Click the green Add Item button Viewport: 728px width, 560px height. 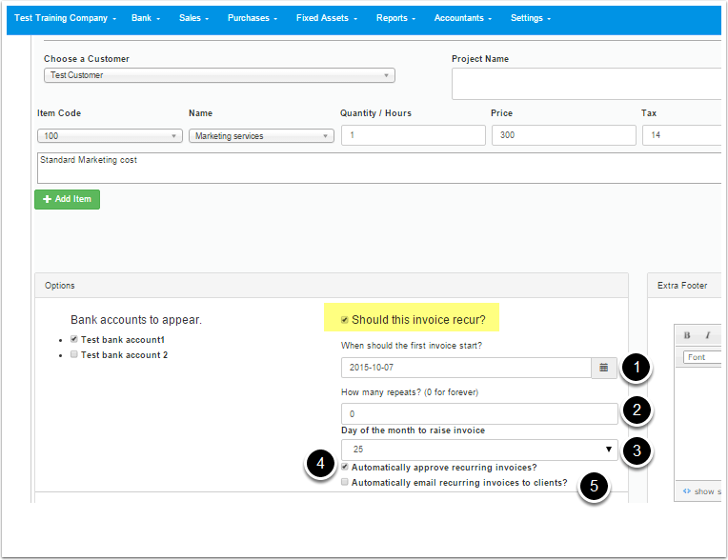click(x=67, y=199)
